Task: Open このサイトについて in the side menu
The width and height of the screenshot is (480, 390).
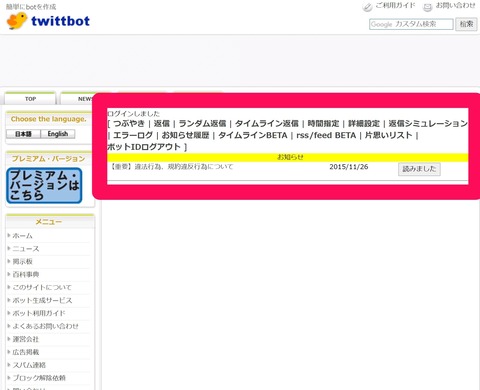Action: point(42,287)
